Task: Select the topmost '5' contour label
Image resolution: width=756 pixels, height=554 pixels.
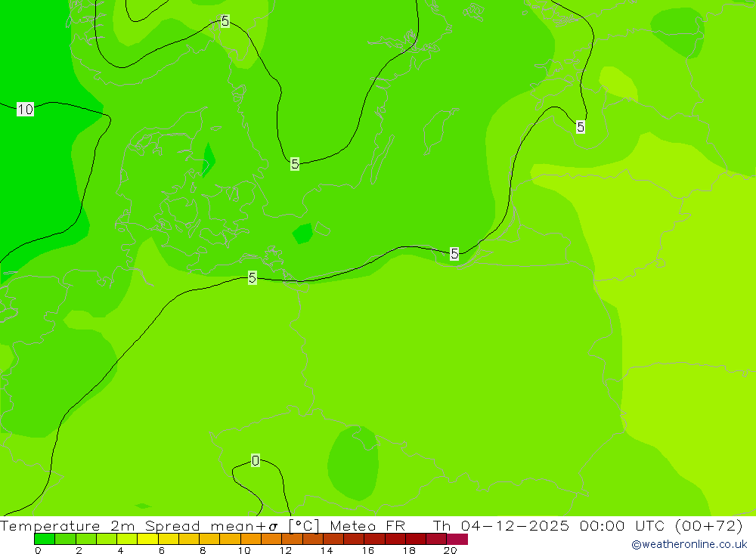Action: (225, 20)
